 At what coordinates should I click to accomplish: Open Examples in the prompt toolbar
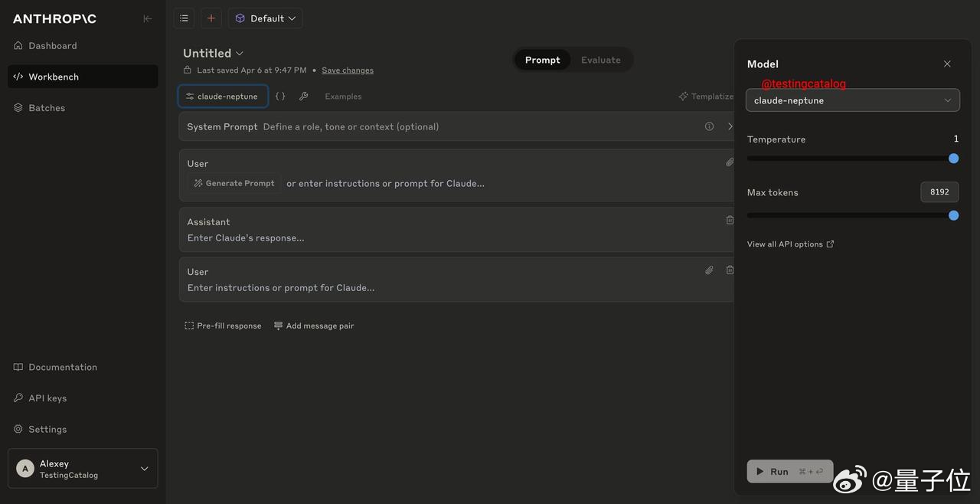(343, 97)
